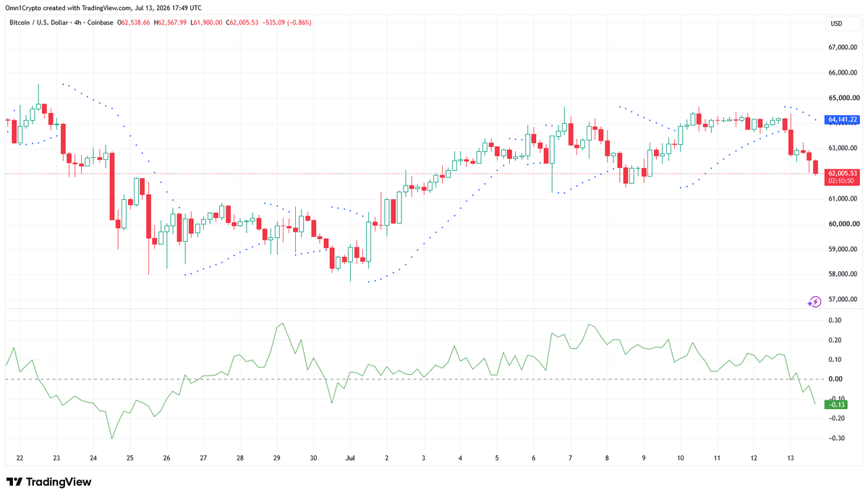Click the date 4 on time axis
This screenshot has height=498, width=868.
460,458
